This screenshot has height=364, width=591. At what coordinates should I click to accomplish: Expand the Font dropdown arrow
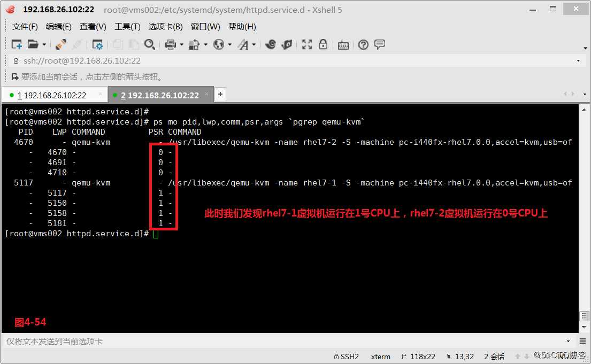point(254,45)
